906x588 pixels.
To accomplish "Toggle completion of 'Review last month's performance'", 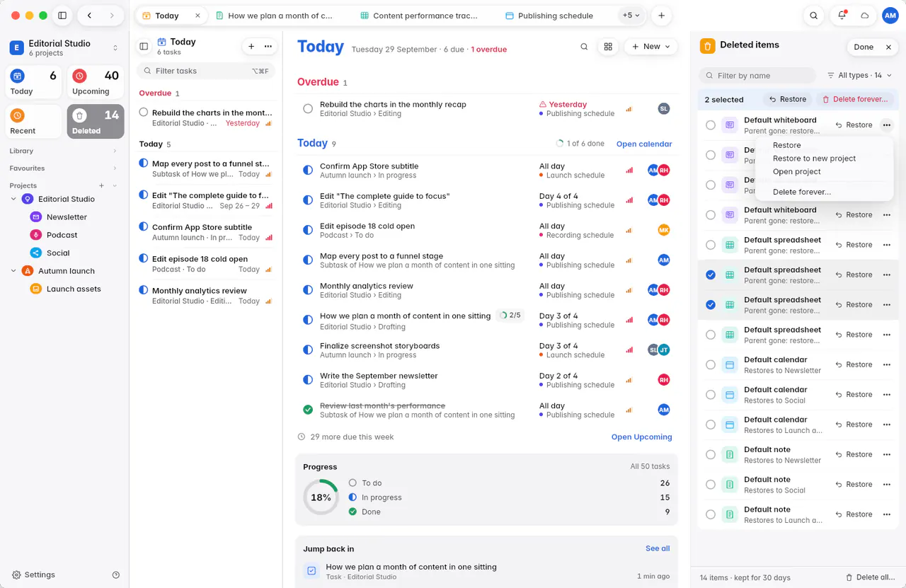I will click(x=308, y=410).
